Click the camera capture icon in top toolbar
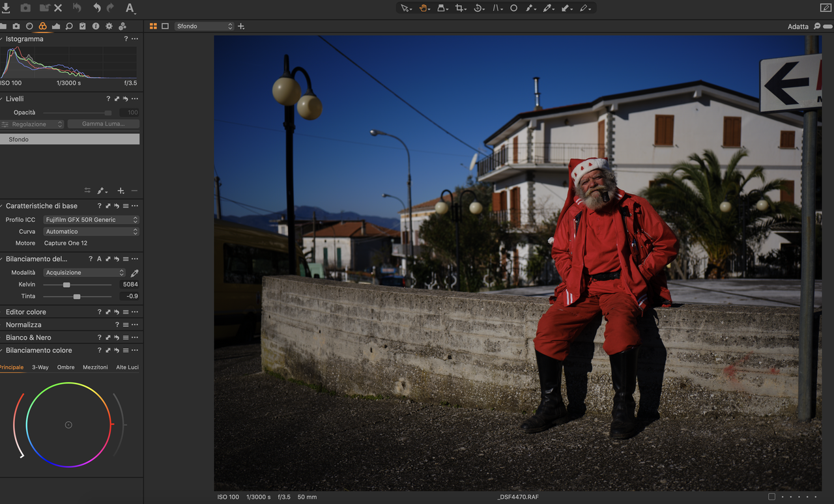This screenshot has height=504, width=834. [25, 8]
